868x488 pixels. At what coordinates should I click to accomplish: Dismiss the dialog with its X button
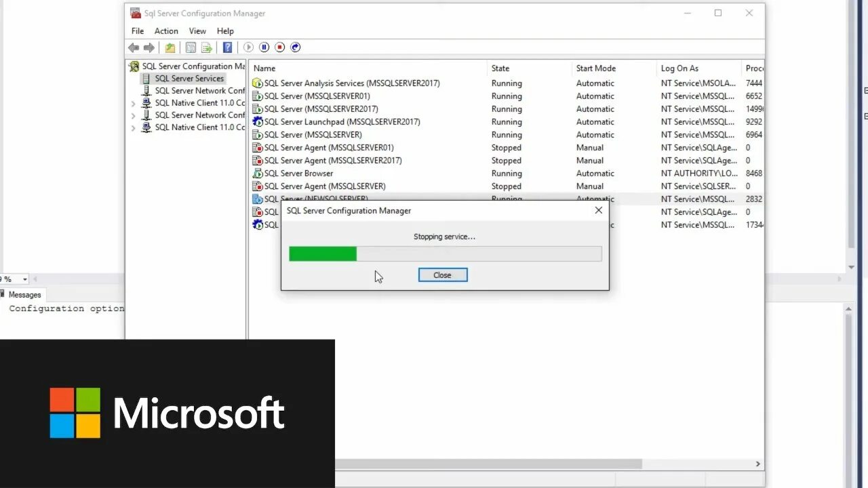click(598, 211)
